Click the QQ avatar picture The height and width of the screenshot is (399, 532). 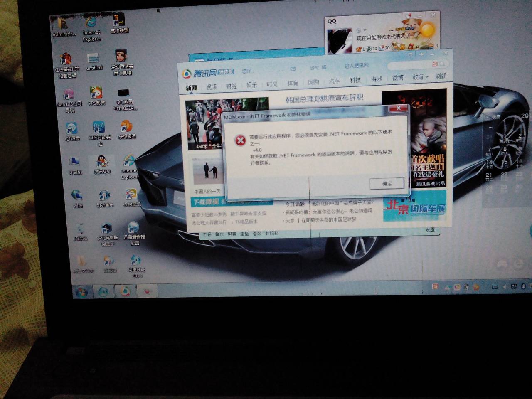340,41
